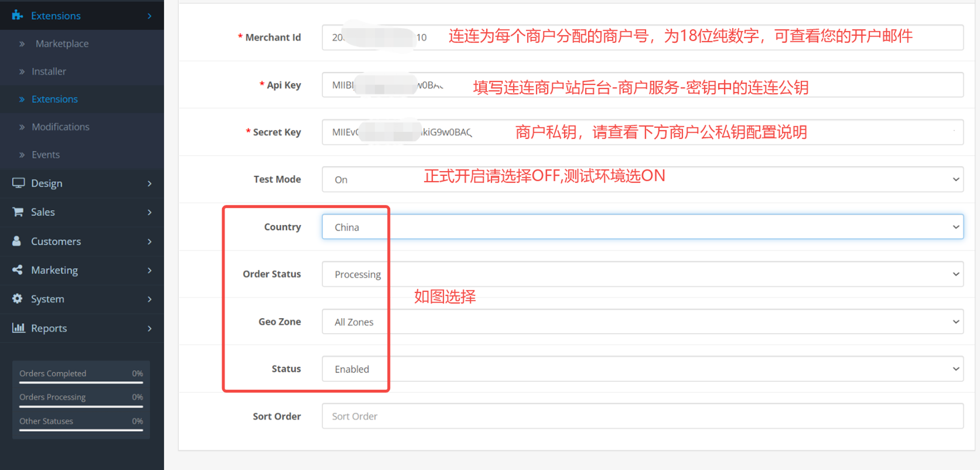
Task: Expand the Reports menu chevron
Action: click(149, 328)
